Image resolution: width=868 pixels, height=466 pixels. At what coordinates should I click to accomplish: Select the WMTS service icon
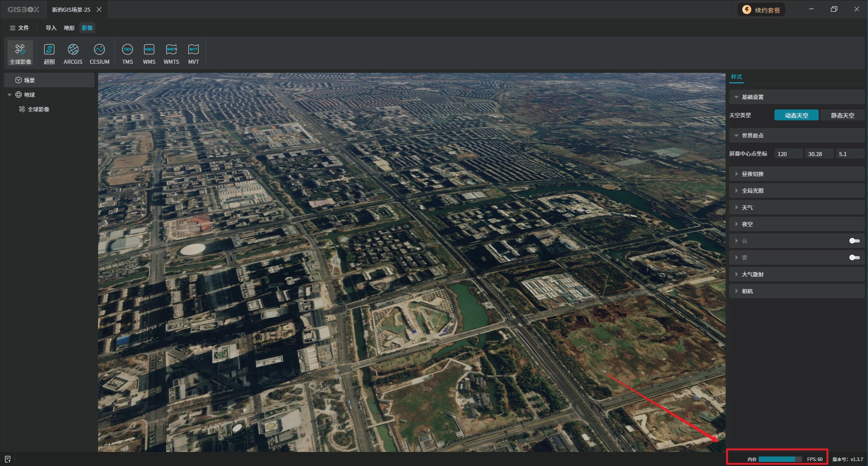[171, 53]
